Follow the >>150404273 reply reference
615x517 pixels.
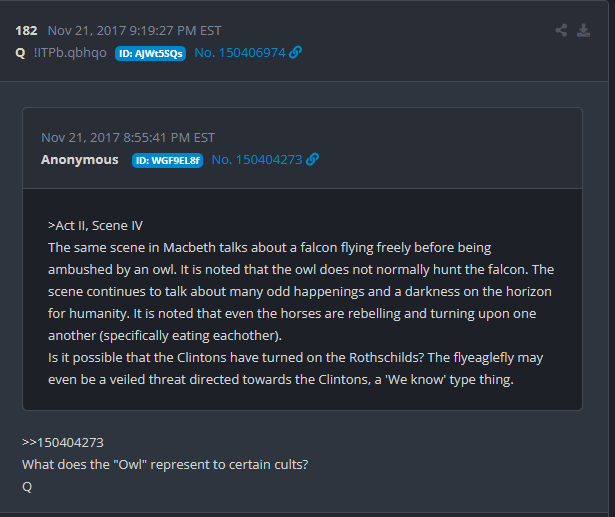[63, 442]
